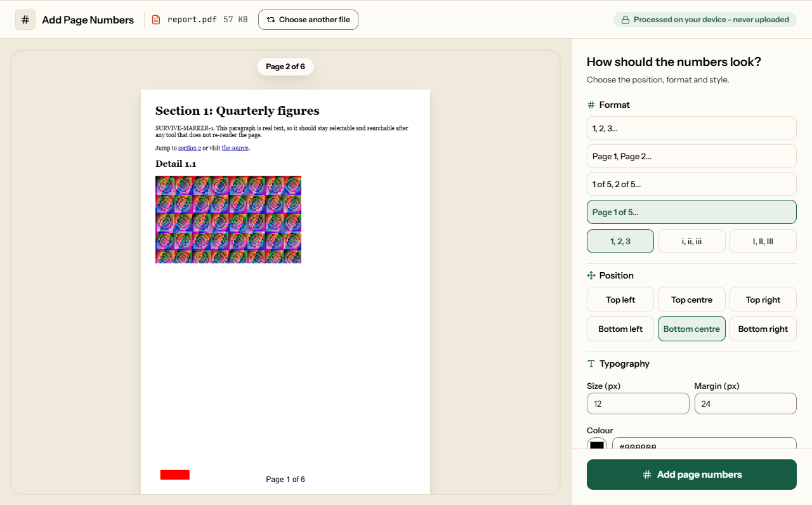Choose another file to upload
The width and height of the screenshot is (812, 505).
pos(308,20)
